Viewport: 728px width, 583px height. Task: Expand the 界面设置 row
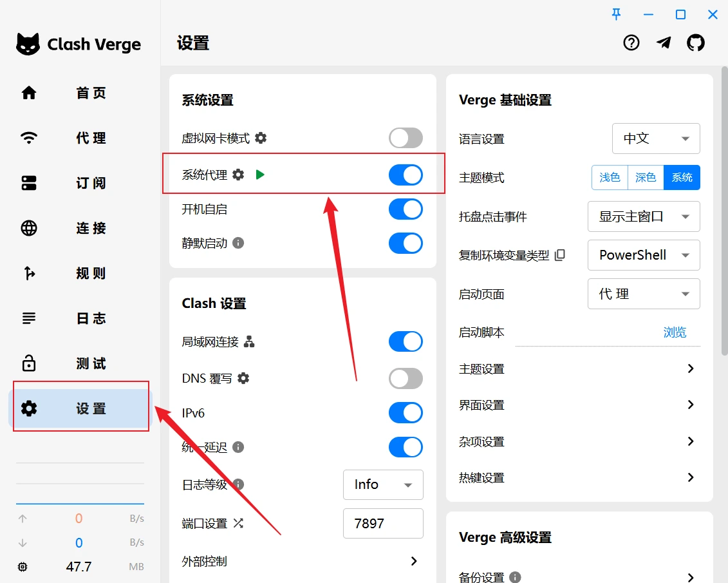[x=579, y=405]
